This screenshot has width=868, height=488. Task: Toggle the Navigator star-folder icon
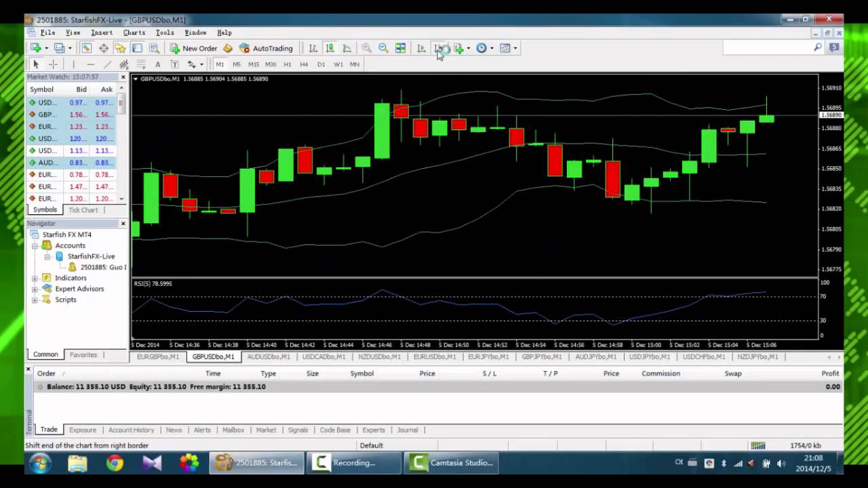tap(120, 48)
